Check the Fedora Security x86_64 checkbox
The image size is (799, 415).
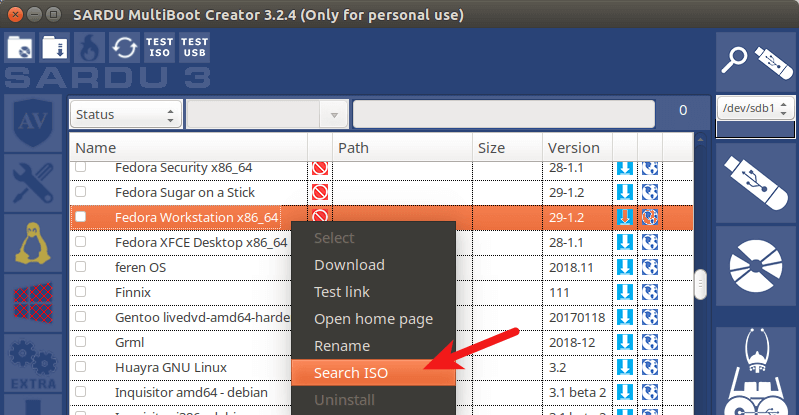(81, 168)
